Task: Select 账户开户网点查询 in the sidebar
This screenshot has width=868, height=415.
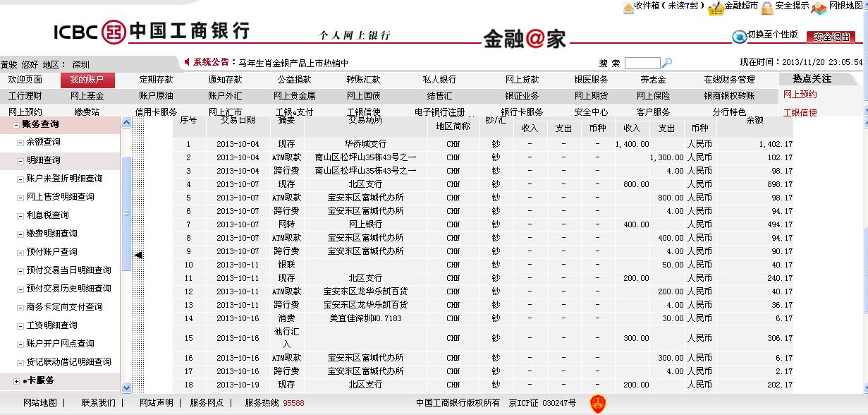Action: point(60,344)
